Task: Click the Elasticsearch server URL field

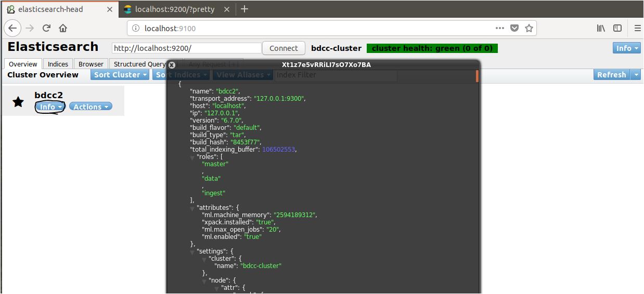Action: pyautogui.click(x=187, y=48)
